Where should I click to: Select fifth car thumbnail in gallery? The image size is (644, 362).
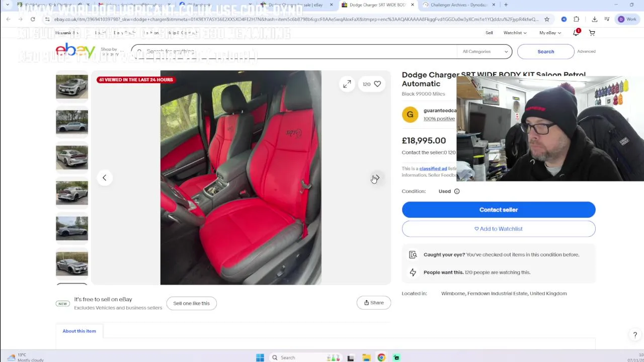[72, 228]
